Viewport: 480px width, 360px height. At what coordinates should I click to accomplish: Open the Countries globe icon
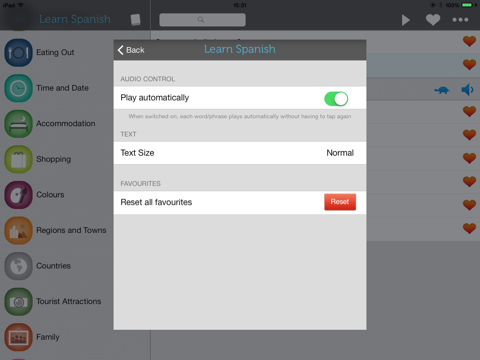point(18,266)
